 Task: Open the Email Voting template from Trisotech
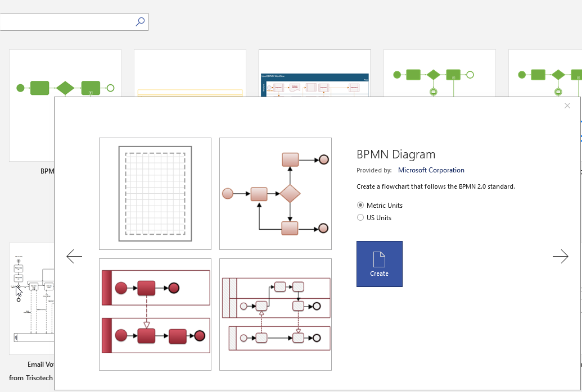31,298
